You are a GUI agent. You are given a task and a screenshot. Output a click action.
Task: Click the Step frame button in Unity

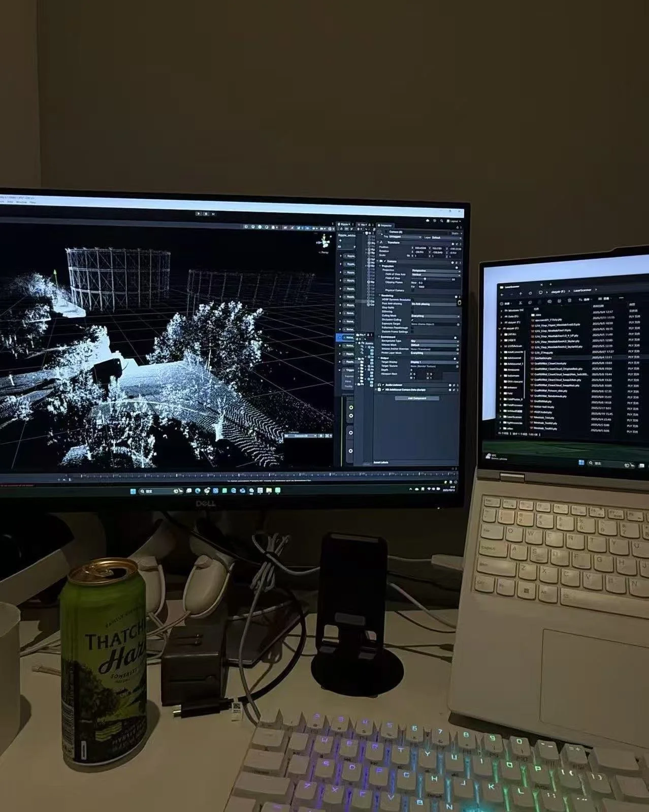pyautogui.click(x=213, y=214)
